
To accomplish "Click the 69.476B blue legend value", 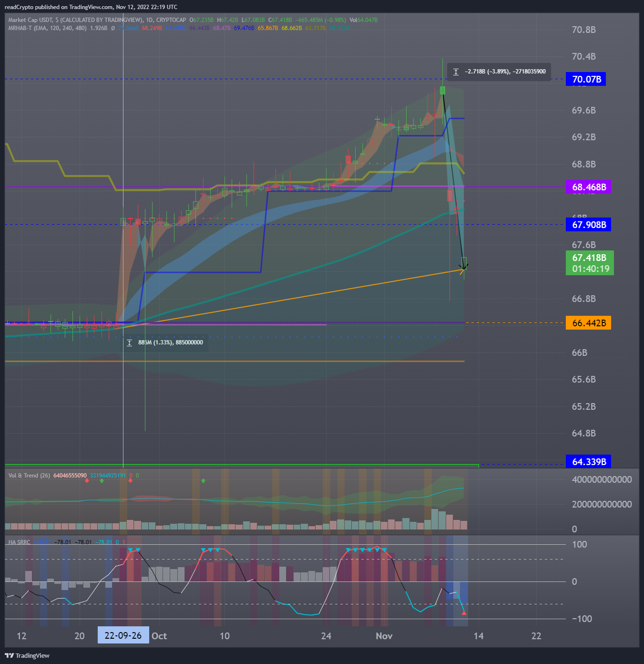I will 244,28.
